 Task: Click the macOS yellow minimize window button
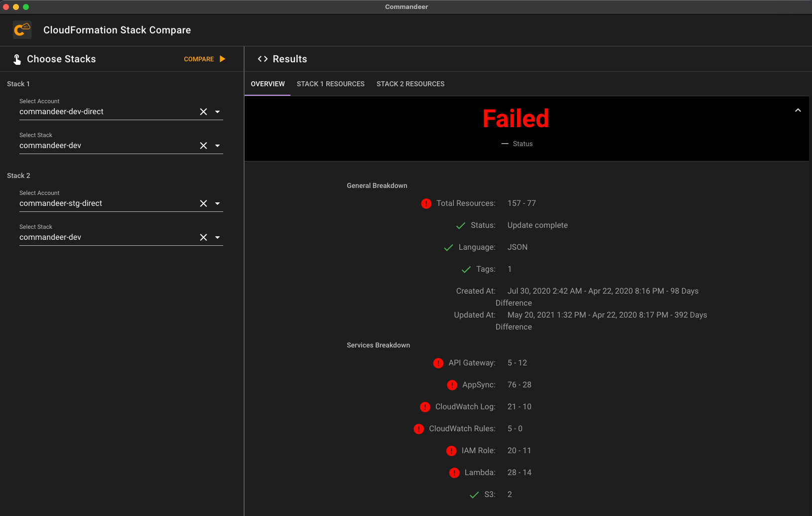[16, 7]
